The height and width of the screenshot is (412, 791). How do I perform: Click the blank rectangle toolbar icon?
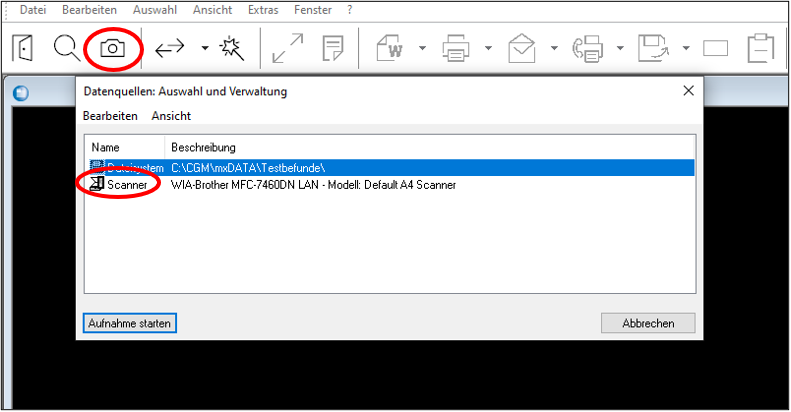(715, 48)
